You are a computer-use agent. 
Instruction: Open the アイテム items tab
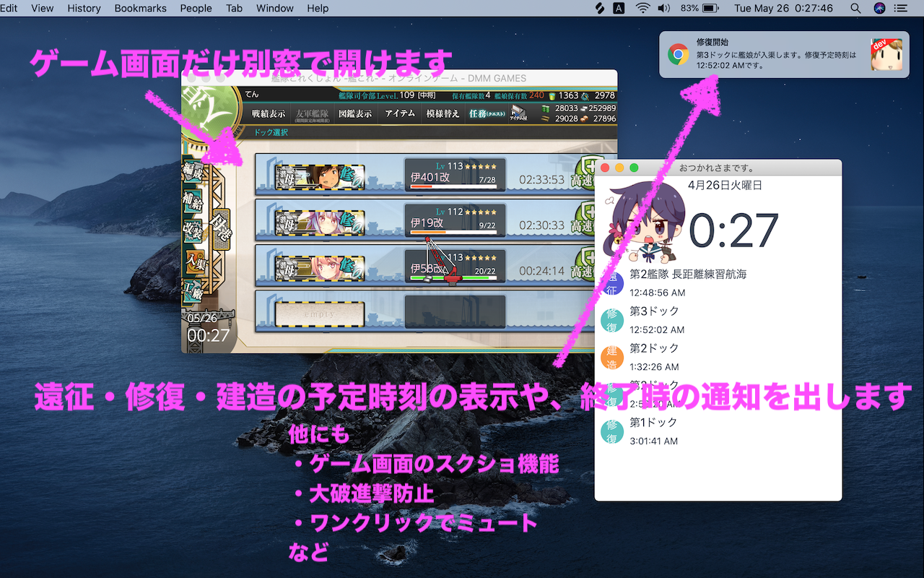(x=400, y=113)
